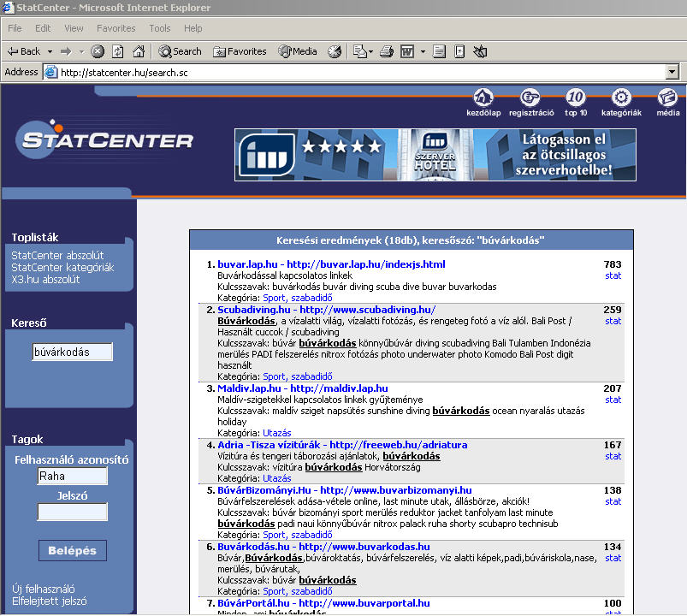Open the Favorites pane
The image size is (687, 616).
[x=240, y=51]
